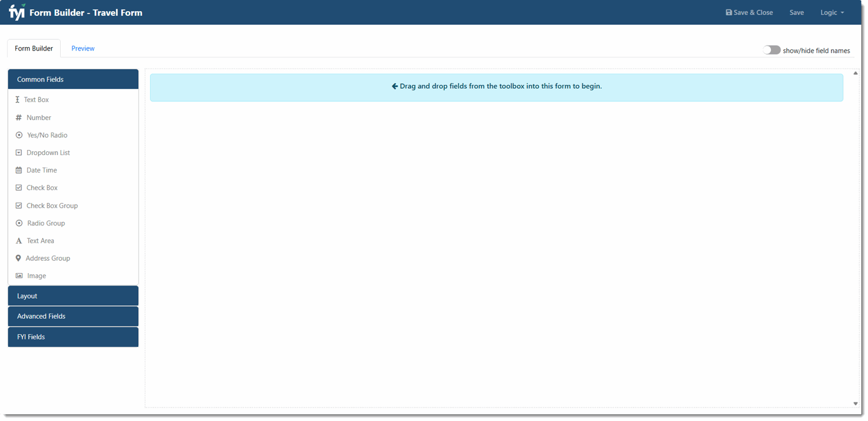868x421 pixels.
Task: Toggle show/hide field names switch
Action: pyautogui.click(x=772, y=50)
